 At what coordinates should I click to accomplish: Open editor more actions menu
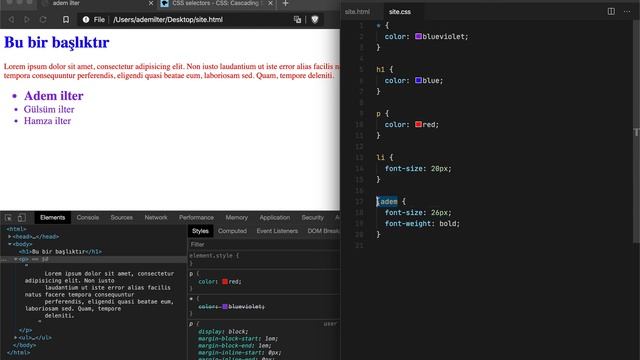coord(627,11)
